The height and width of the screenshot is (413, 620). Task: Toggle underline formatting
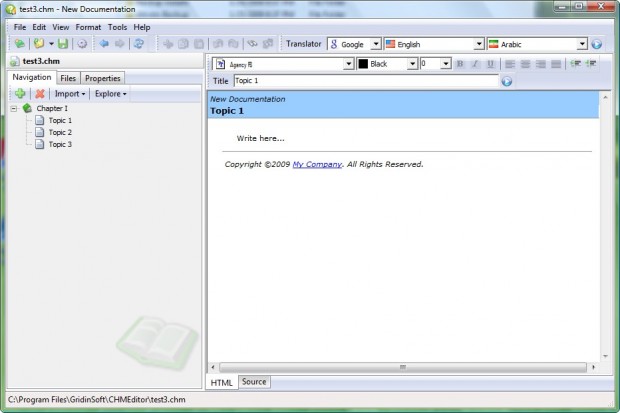tap(491, 64)
